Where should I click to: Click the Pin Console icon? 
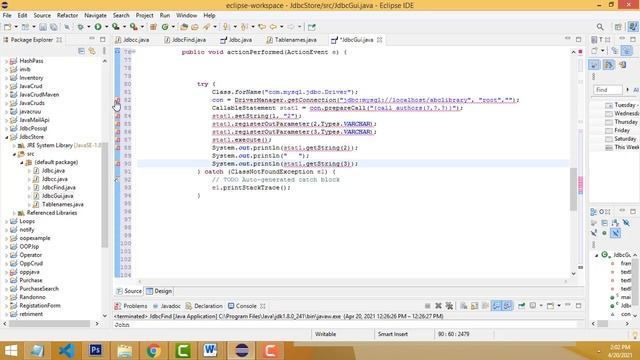[x=522, y=306]
